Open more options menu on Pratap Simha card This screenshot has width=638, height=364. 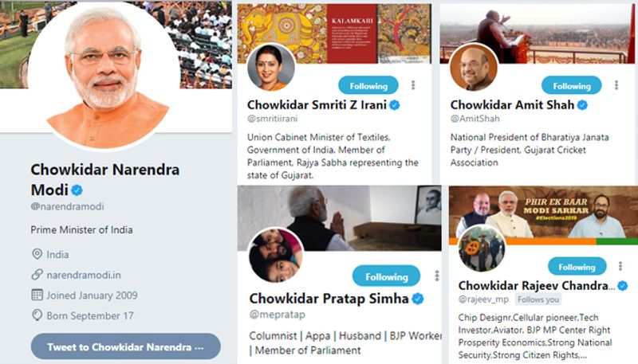pos(436,276)
